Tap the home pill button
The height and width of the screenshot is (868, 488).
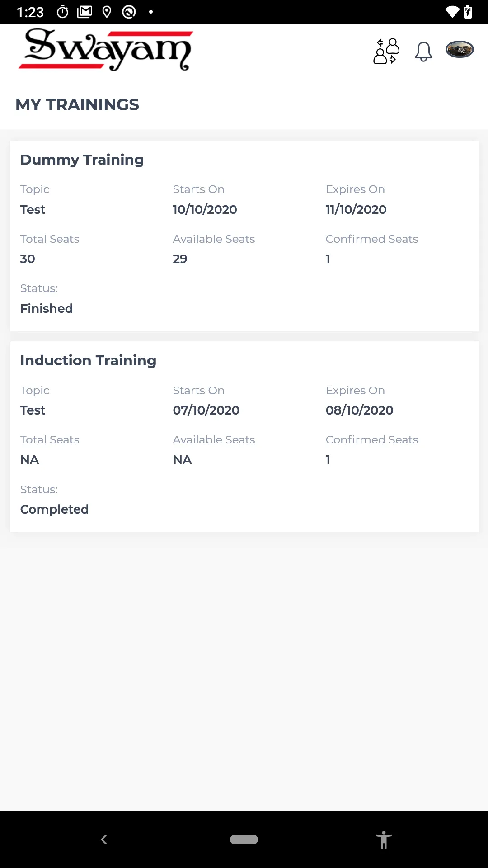[x=244, y=840]
